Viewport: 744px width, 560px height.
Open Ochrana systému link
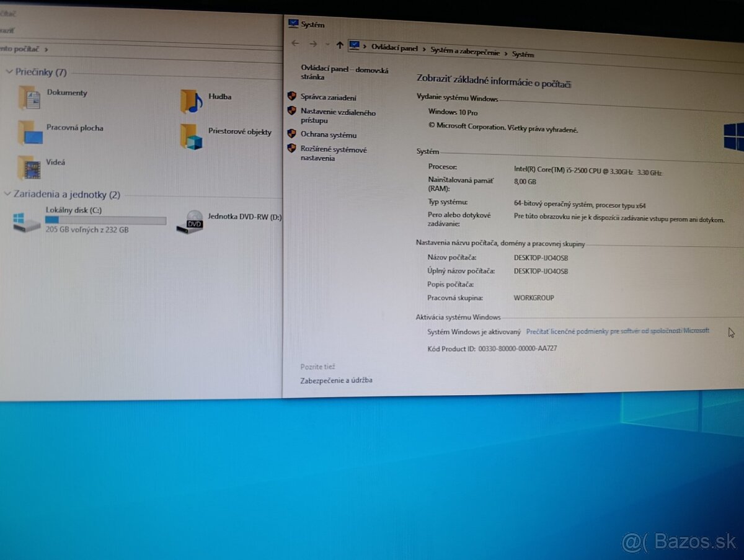(329, 135)
